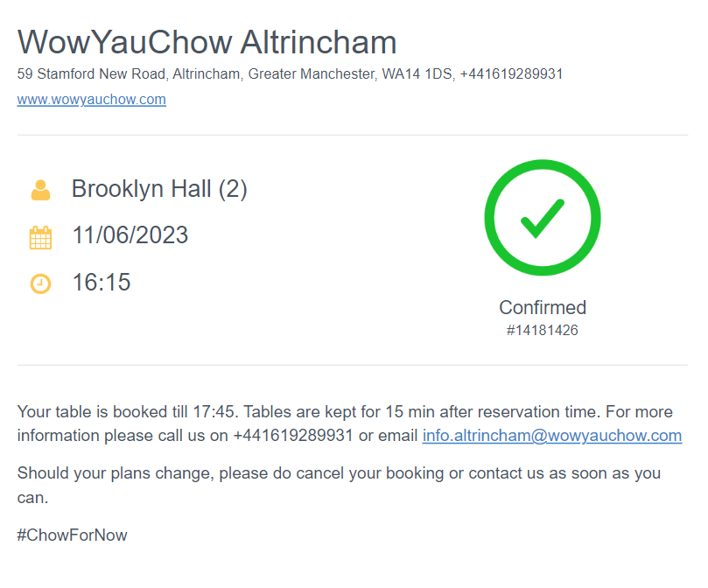The image size is (708, 588).
Task: Click the #ChowForNow hashtag
Action: (72, 535)
